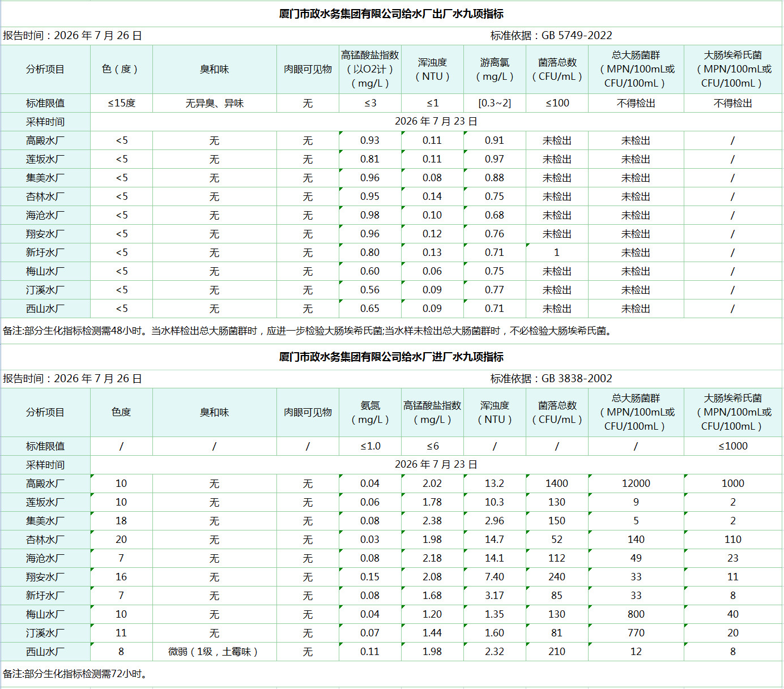Click 报告时间 above the 进厂水 table
Image resolution: width=784 pixels, height=689 pixels.
click(x=73, y=379)
